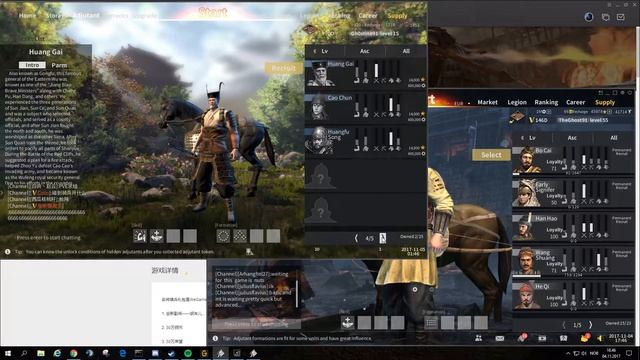
Task: Open Windows Start menu
Action: tap(7, 353)
